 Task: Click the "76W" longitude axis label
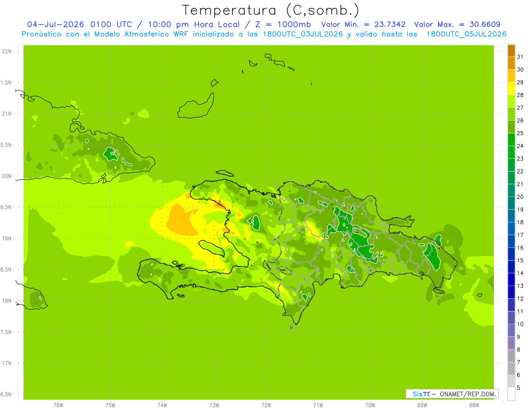(59, 405)
